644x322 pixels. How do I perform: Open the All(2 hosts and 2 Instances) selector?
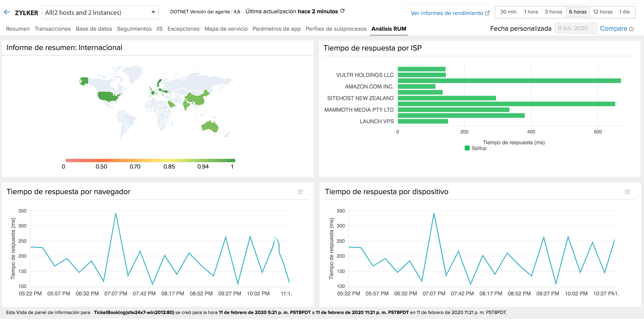click(x=100, y=12)
